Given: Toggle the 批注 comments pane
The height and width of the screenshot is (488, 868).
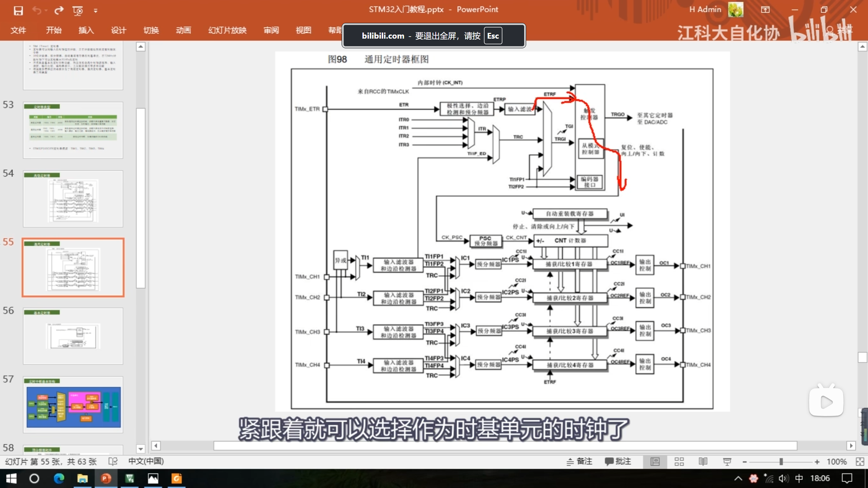Looking at the screenshot, I should 618,462.
